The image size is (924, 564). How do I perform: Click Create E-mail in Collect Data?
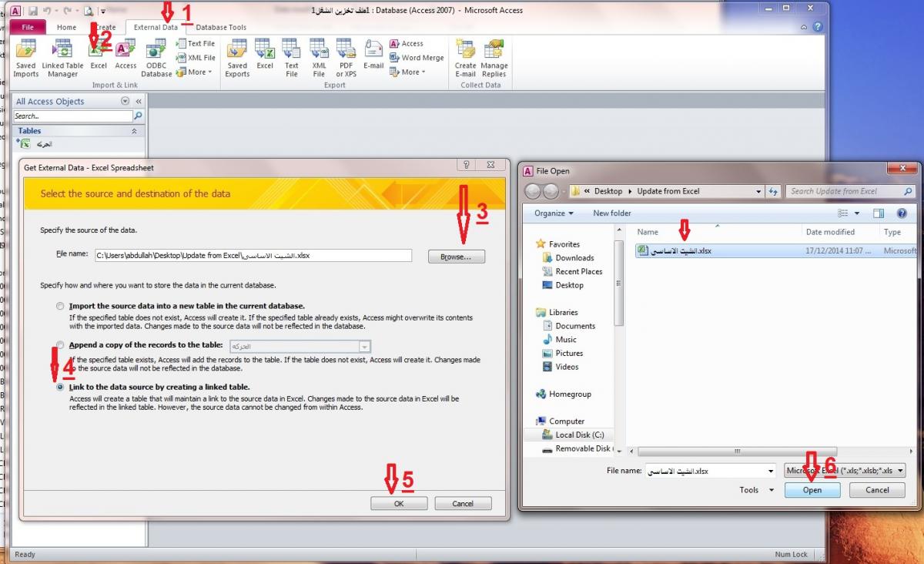pyautogui.click(x=465, y=59)
